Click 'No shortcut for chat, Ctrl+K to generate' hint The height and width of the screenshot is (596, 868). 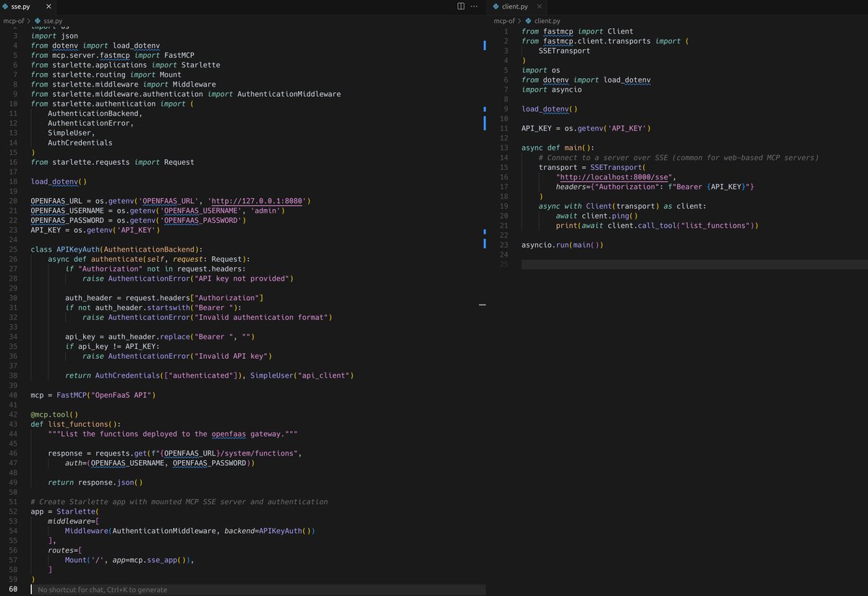click(102, 589)
